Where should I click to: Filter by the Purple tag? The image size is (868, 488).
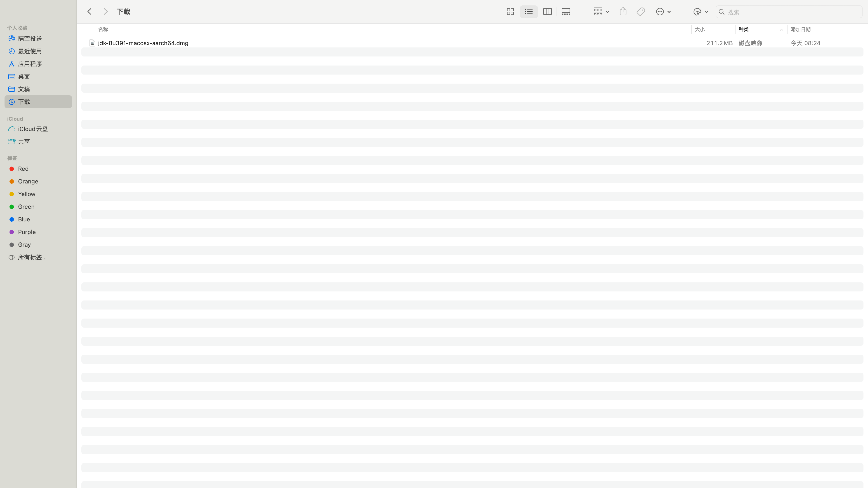(x=38, y=232)
